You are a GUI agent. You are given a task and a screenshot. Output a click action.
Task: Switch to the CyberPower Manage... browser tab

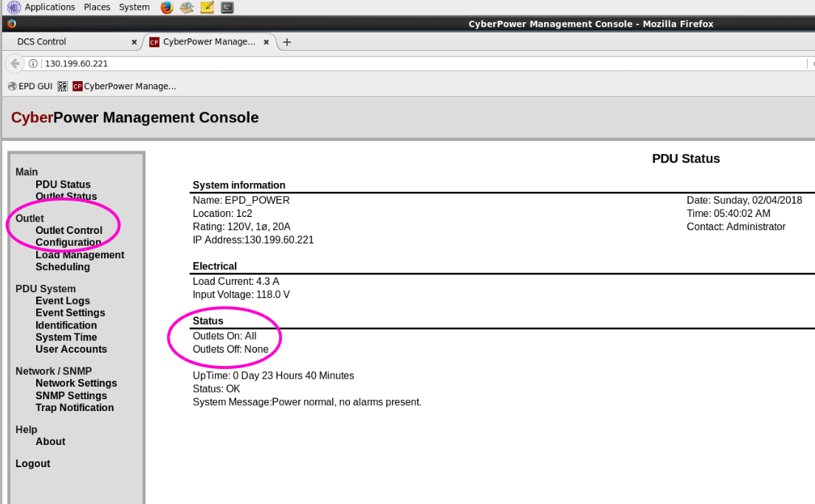coord(209,41)
